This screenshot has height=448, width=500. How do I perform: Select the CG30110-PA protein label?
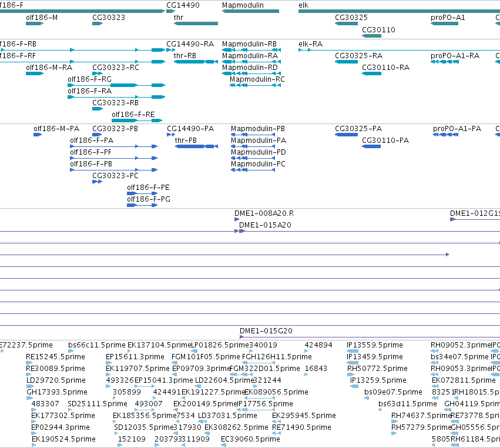click(x=385, y=141)
